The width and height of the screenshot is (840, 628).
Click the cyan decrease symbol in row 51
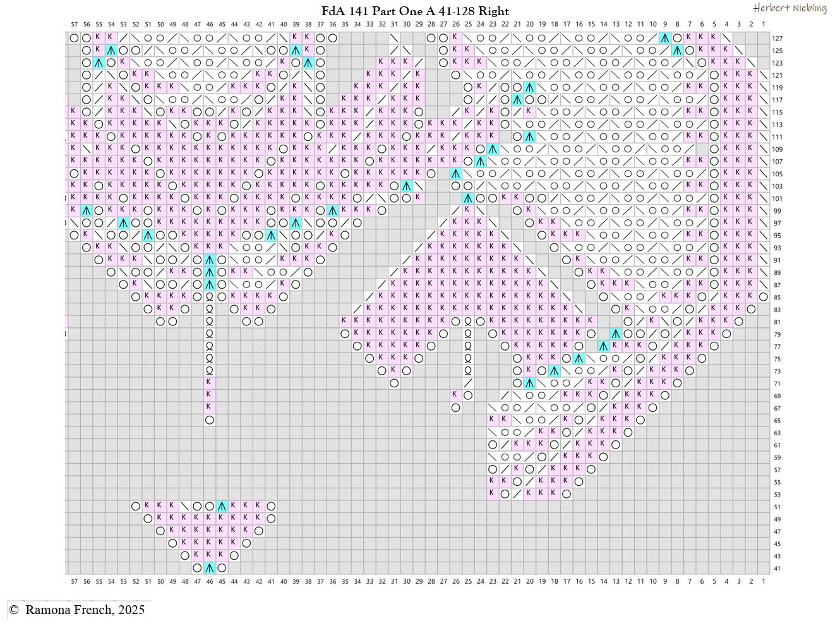(222, 506)
